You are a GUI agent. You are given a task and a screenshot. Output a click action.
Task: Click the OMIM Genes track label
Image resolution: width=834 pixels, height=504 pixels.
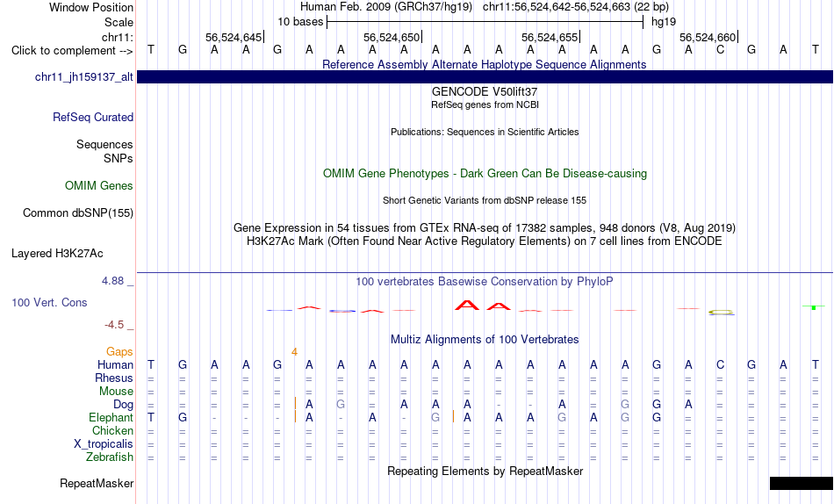[x=99, y=186]
